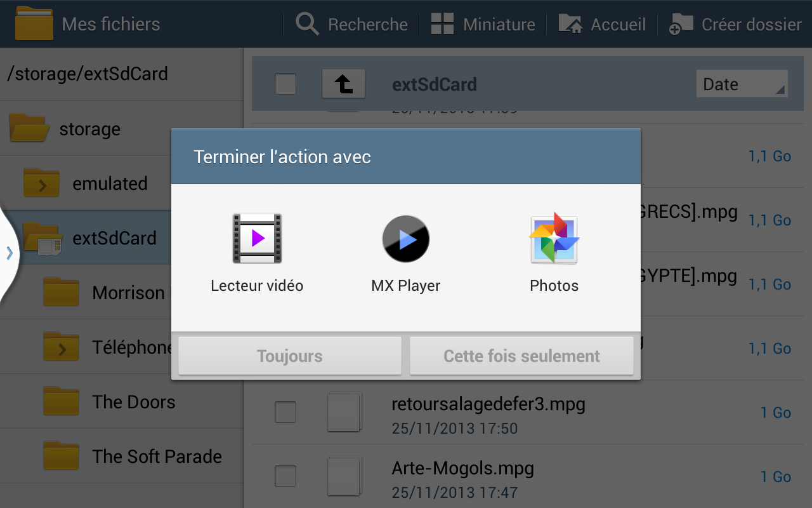812x508 pixels.
Task: Open Recherche search tool
Action: (352, 24)
